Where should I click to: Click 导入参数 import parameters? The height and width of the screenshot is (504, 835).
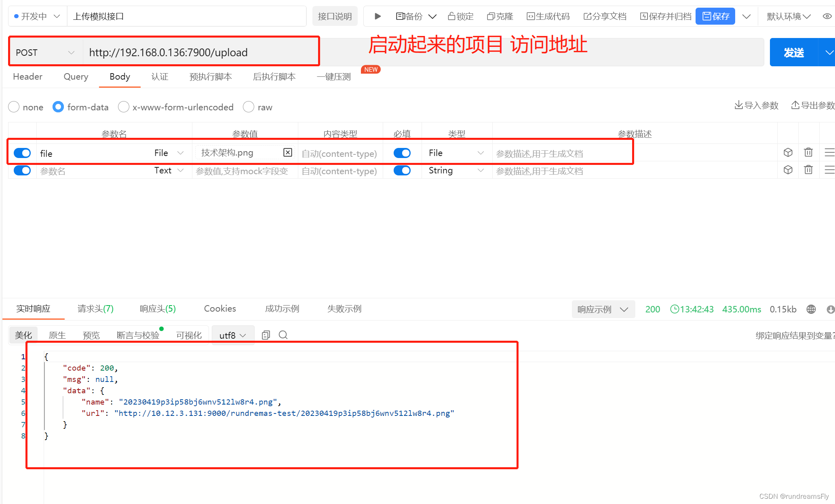756,105
